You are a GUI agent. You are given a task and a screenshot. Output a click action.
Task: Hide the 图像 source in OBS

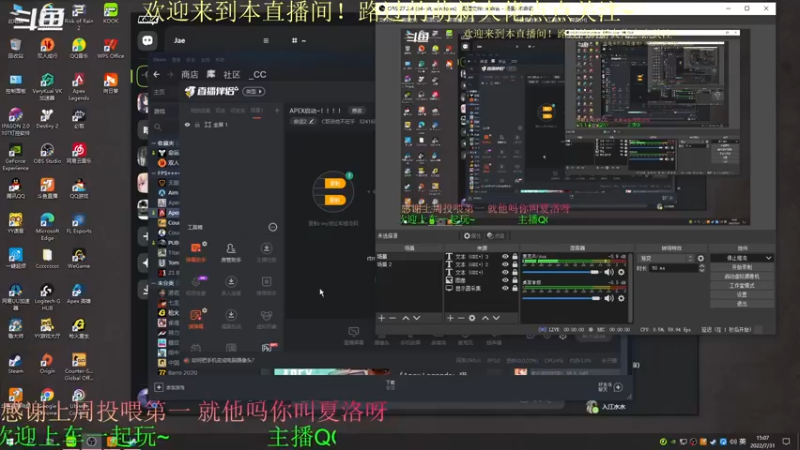[505, 280]
